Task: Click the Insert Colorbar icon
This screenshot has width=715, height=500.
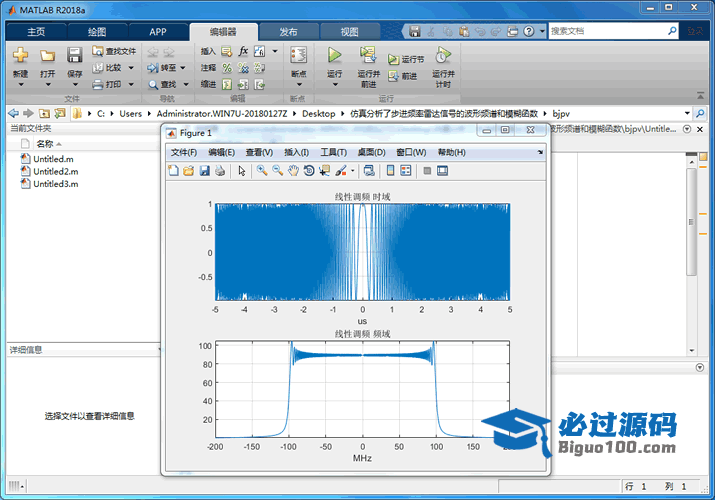Action: point(390,171)
